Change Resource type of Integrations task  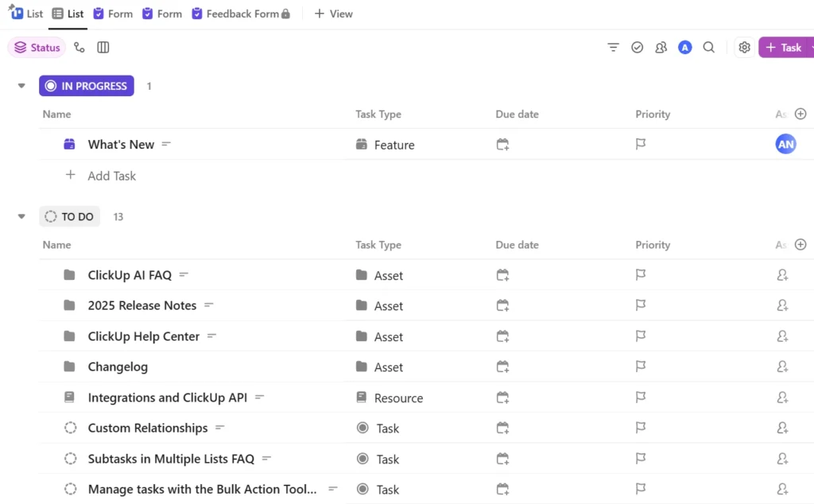(390, 397)
